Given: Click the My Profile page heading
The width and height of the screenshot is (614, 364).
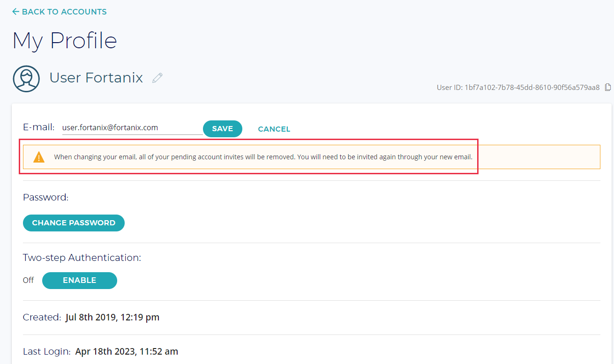Looking at the screenshot, I should 65,41.
